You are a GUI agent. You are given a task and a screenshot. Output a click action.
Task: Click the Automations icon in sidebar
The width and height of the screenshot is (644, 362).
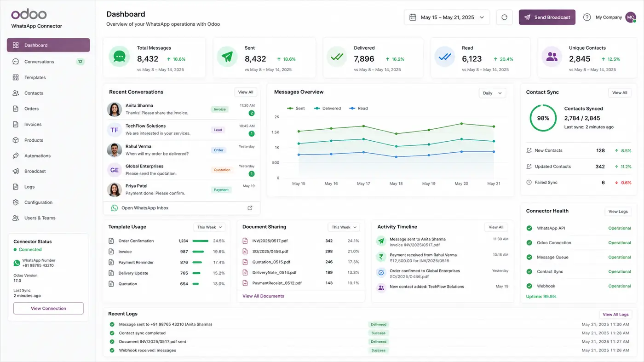tap(16, 155)
